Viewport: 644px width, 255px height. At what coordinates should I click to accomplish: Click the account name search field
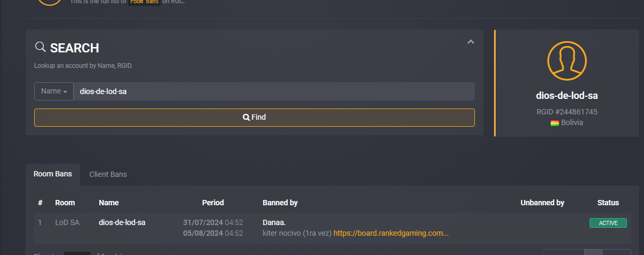pos(274,91)
